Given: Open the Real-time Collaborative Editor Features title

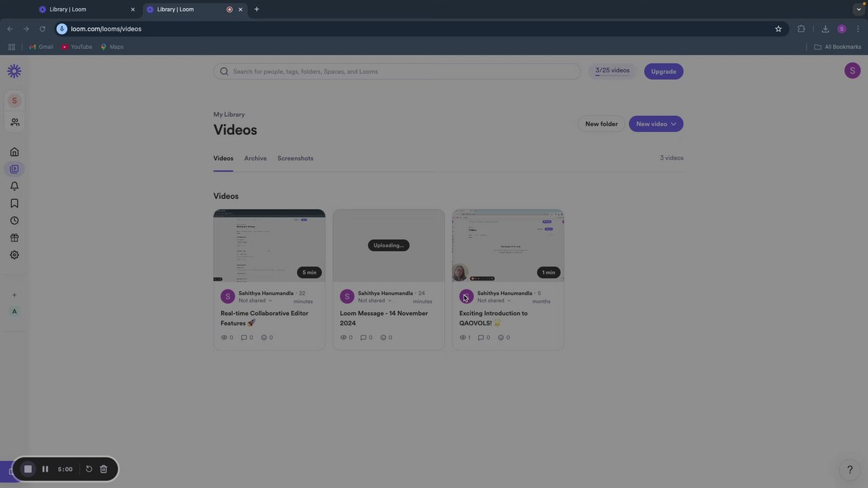Looking at the screenshot, I should (x=264, y=318).
